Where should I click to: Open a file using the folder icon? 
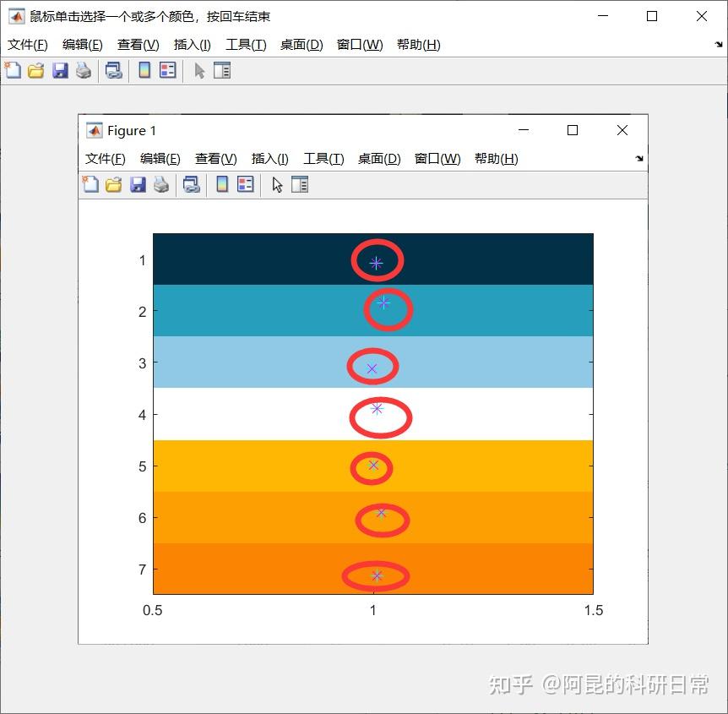coord(113,184)
